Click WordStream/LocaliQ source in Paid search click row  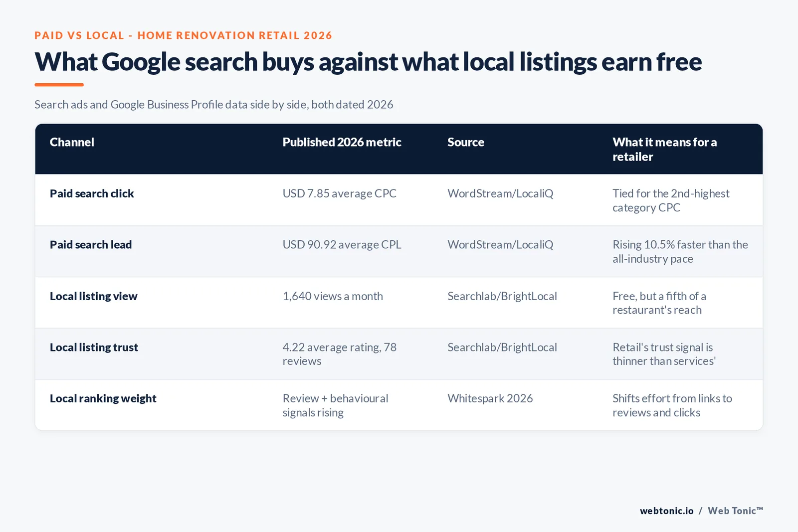tap(500, 193)
